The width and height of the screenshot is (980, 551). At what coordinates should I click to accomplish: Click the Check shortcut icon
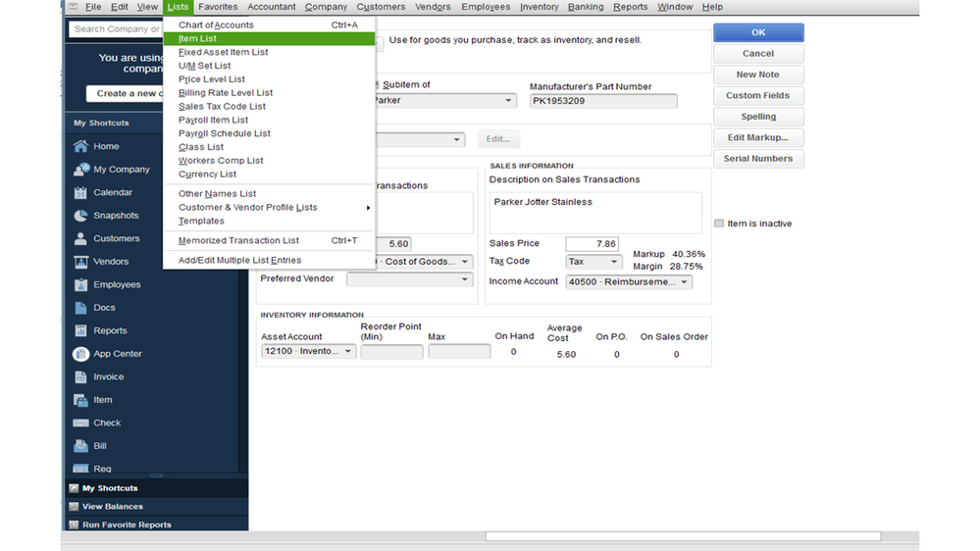(80, 423)
